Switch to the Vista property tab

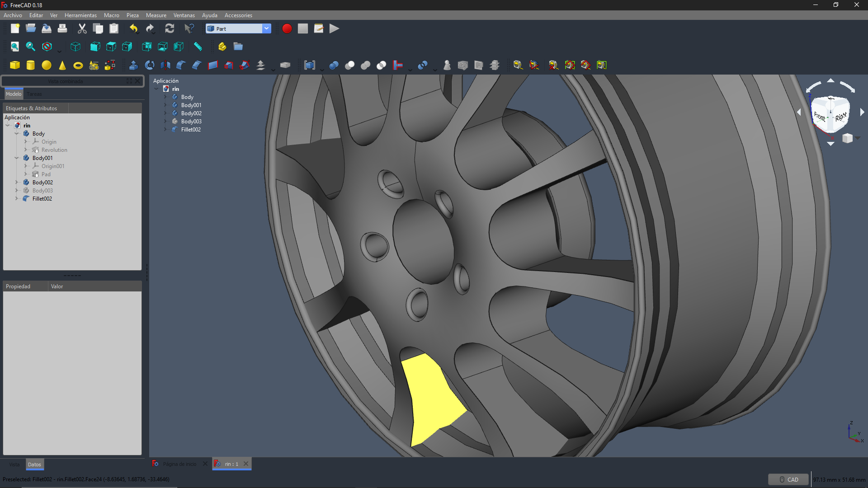pos(14,465)
